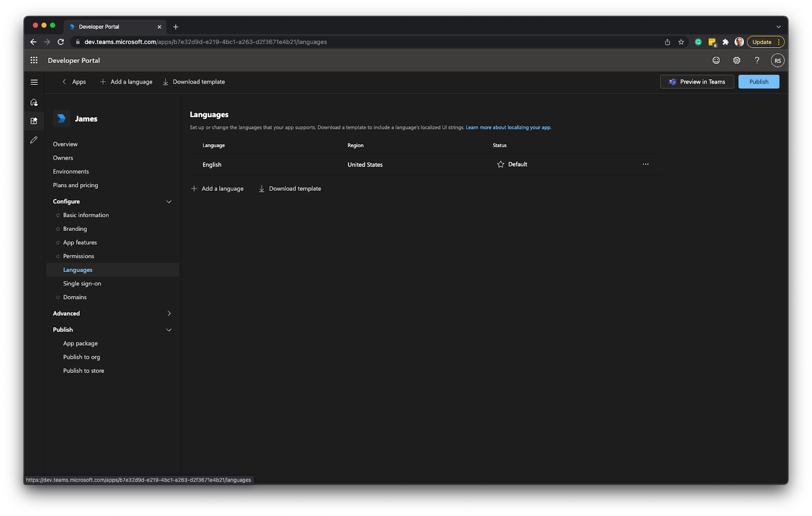
Task: Open the apps icon in left rail
Action: pyautogui.click(x=33, y=120)
